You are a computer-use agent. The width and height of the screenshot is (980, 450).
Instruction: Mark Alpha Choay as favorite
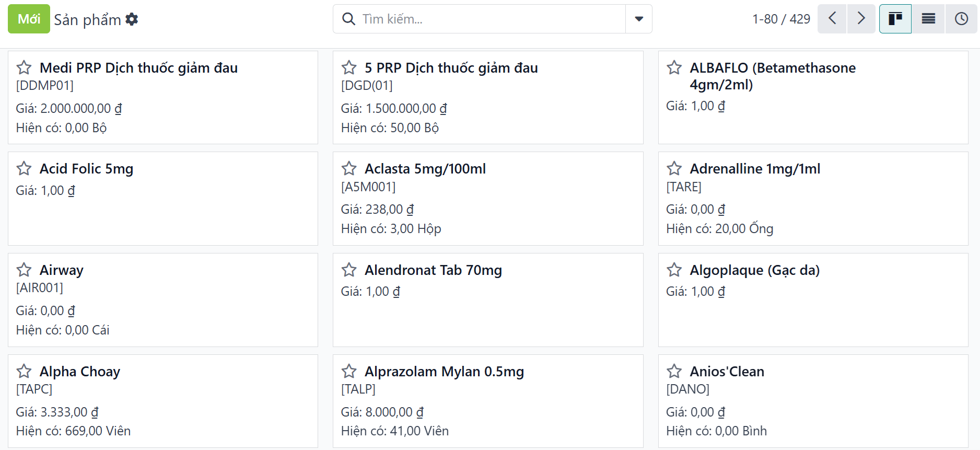pyautogui.click(x=24, y=372)
